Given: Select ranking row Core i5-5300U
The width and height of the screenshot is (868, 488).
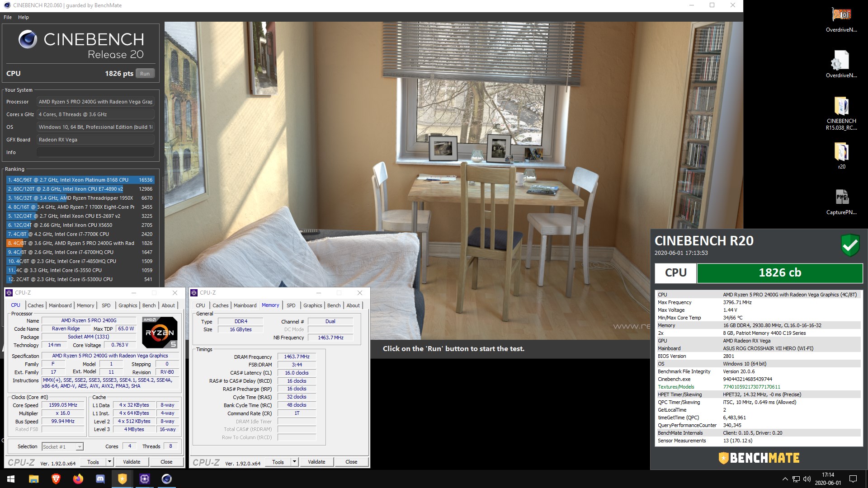Looking at the screenshot, I should (80, 279).
